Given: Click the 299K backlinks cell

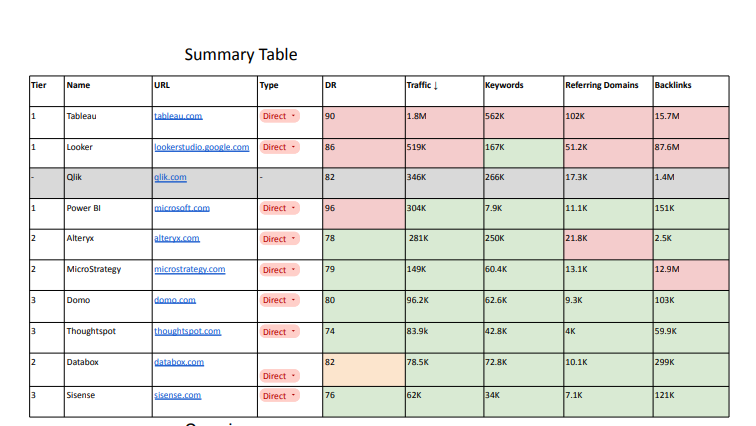Looking at the screenshot, I should (691, 370).
